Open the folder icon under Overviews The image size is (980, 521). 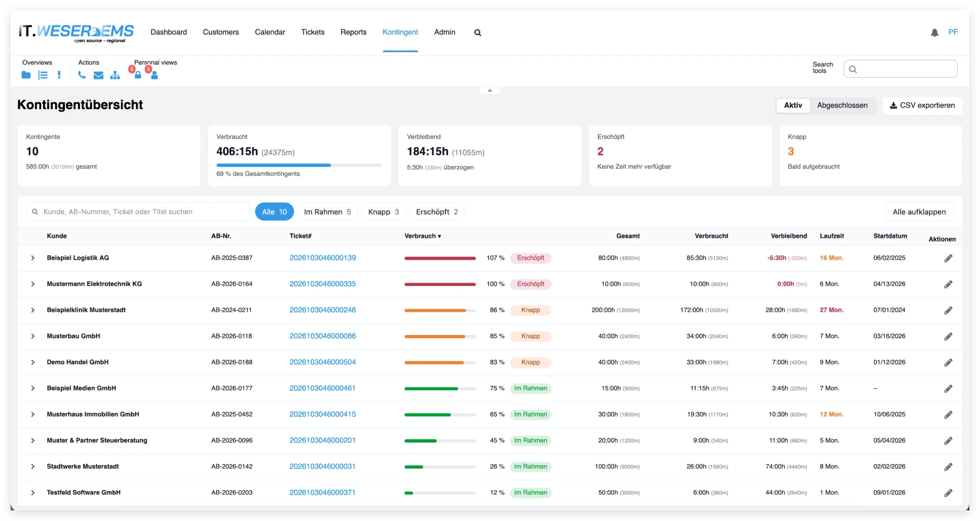26,75
